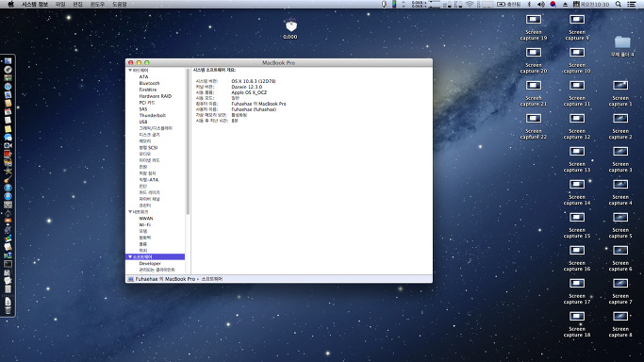Viewport: 644px width, 362px height.
Task: Open the 편집 menu
Action: point(77,4)
